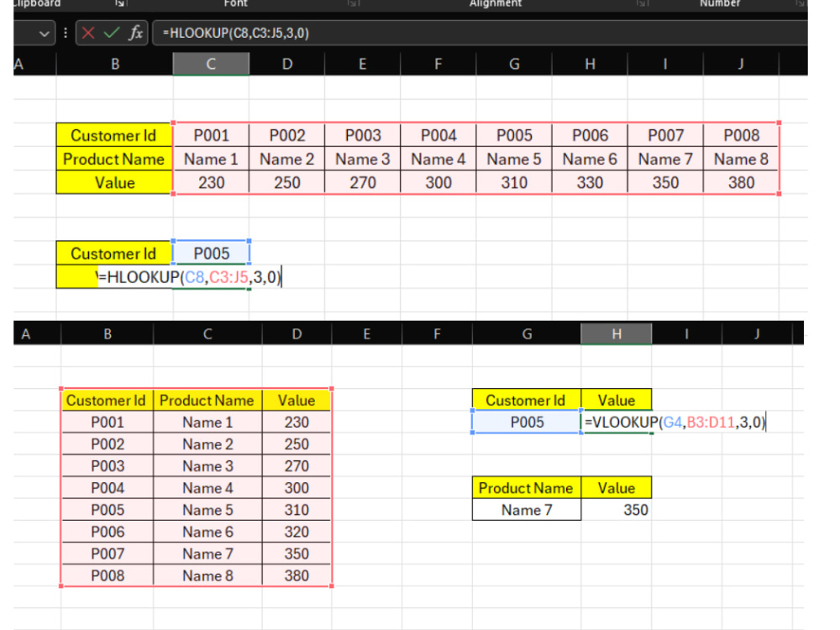The height and width of the screenshot is (630, 840).
Task: Click cell P001 in the horizontal table
Action: pos(211,135)
